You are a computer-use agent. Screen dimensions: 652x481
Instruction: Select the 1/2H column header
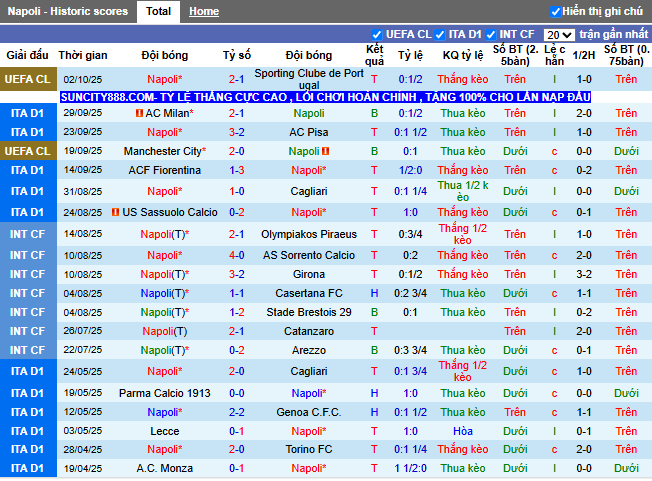point(584,55)
